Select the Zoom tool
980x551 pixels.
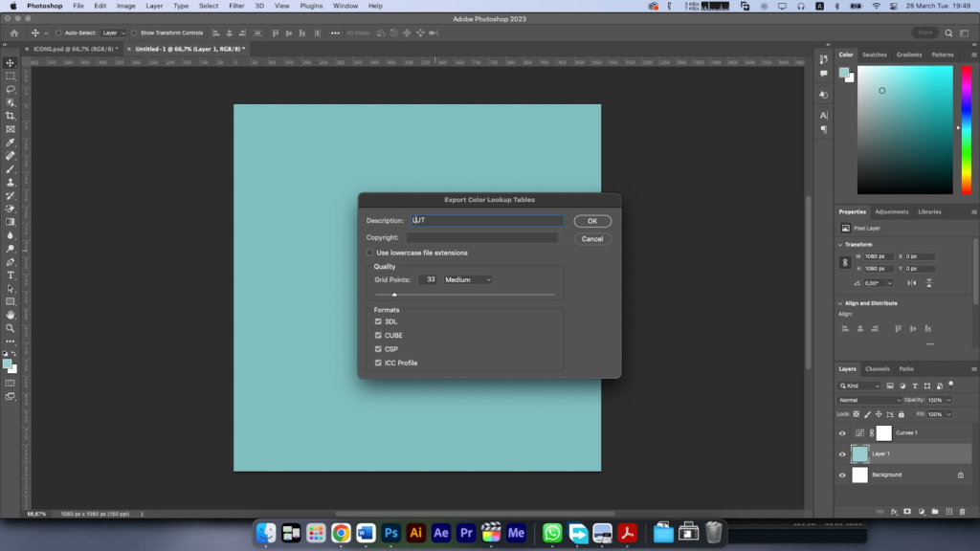(10, 328)
